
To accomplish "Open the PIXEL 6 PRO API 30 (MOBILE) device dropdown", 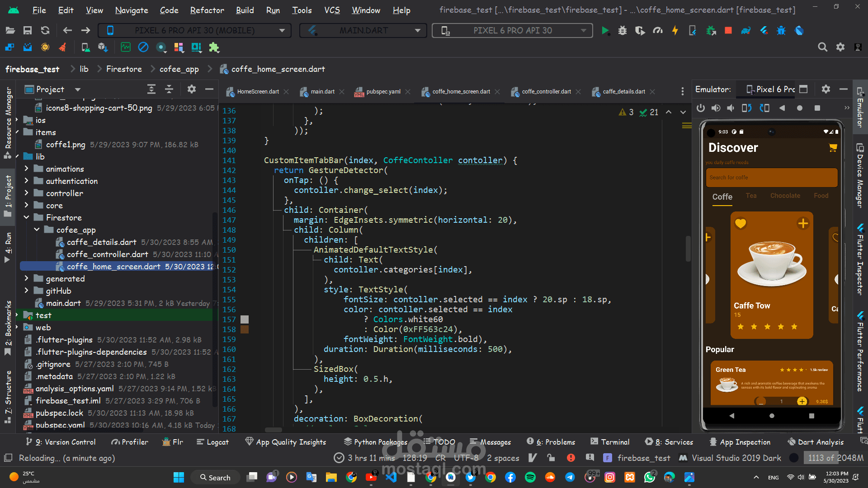I will click(195, 30).
